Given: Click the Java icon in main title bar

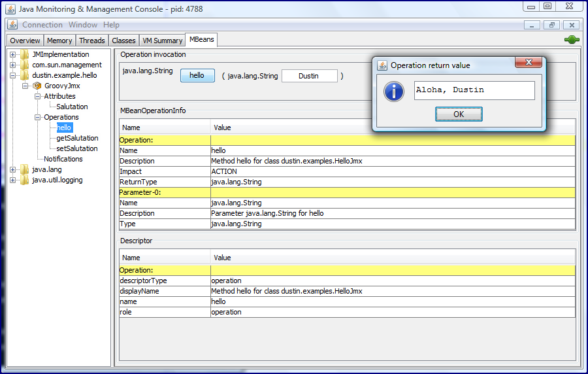Looking at the screenshot, I should click(10, 9).
